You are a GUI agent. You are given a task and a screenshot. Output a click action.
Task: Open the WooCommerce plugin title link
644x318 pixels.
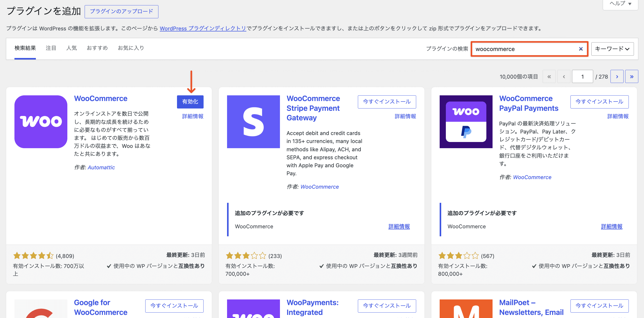(101, 99)
